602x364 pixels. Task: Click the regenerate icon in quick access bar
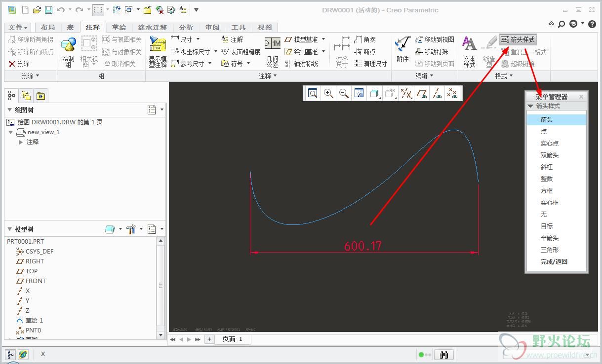116,9
